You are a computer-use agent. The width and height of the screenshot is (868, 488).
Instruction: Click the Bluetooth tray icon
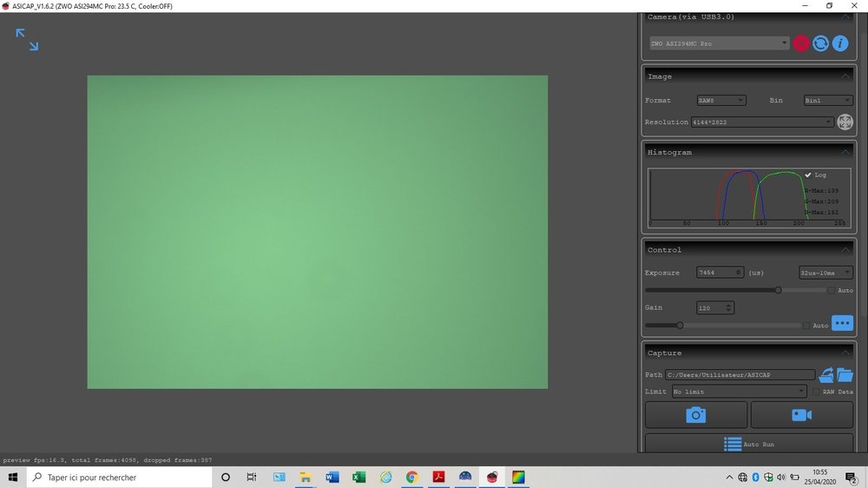tap(755, 477)
